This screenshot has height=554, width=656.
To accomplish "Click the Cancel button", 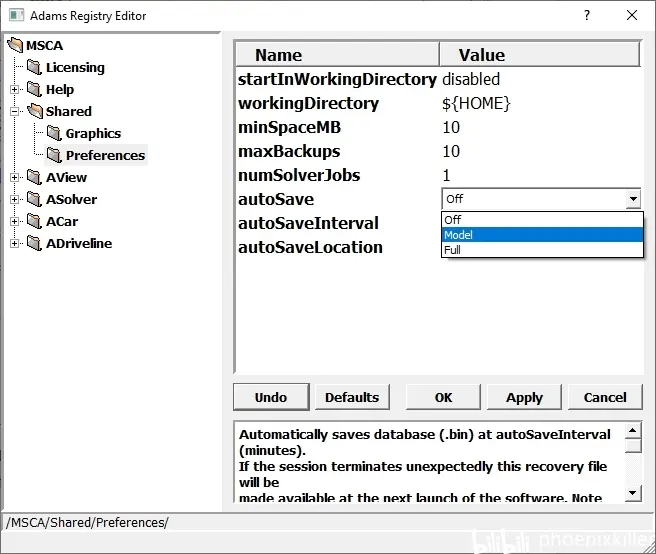I will click(605, 397).
